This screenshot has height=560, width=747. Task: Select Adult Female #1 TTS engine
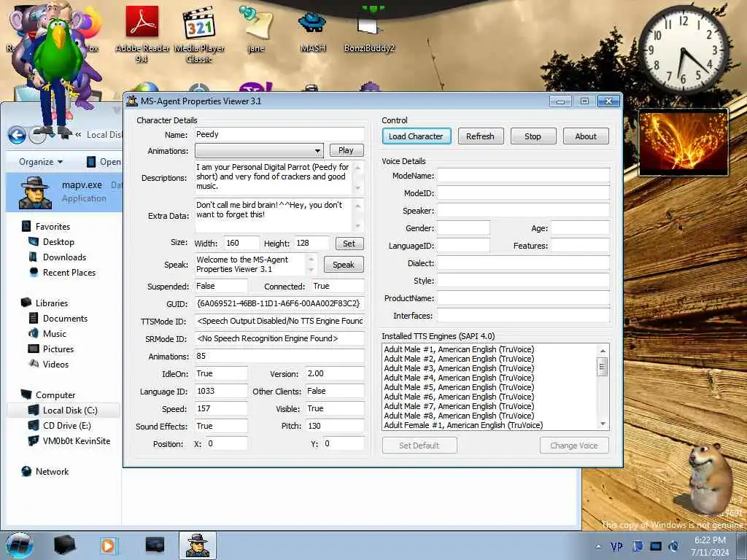coord(463,425)
